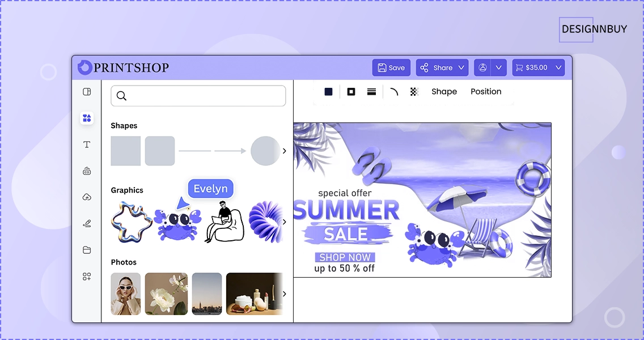Click the Shapes section heading
Image resolution: width=644 pixels, height=340 pixels.
124,126
